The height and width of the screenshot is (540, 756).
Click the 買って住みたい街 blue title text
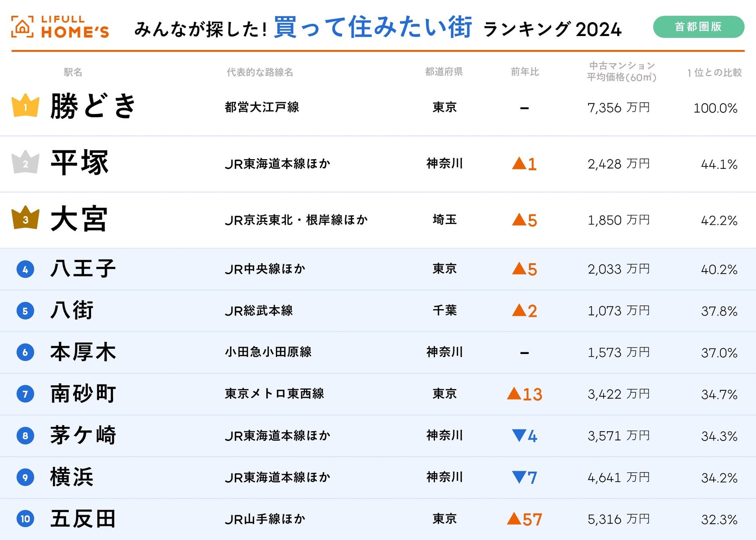pyautogui.click(x=373, y=27)
